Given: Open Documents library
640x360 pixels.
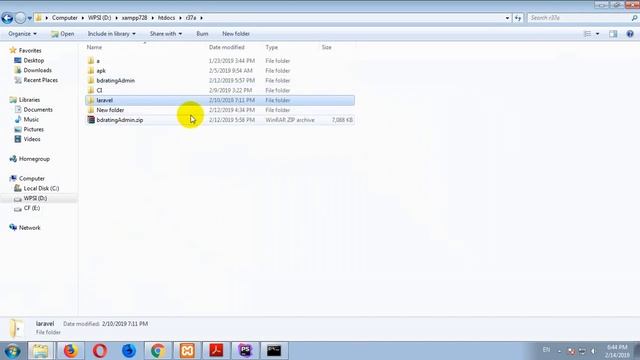Looking at the screenshot, I should [x=38, y=109].
